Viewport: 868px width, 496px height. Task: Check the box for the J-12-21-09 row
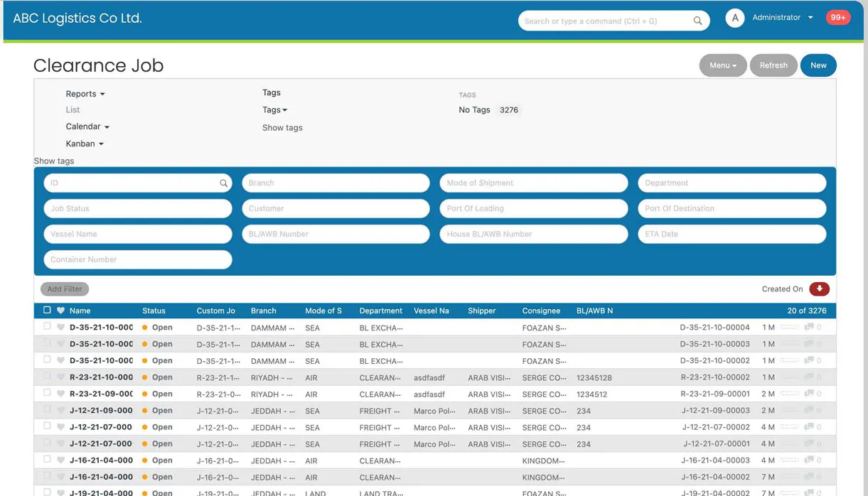click(47, 410)
